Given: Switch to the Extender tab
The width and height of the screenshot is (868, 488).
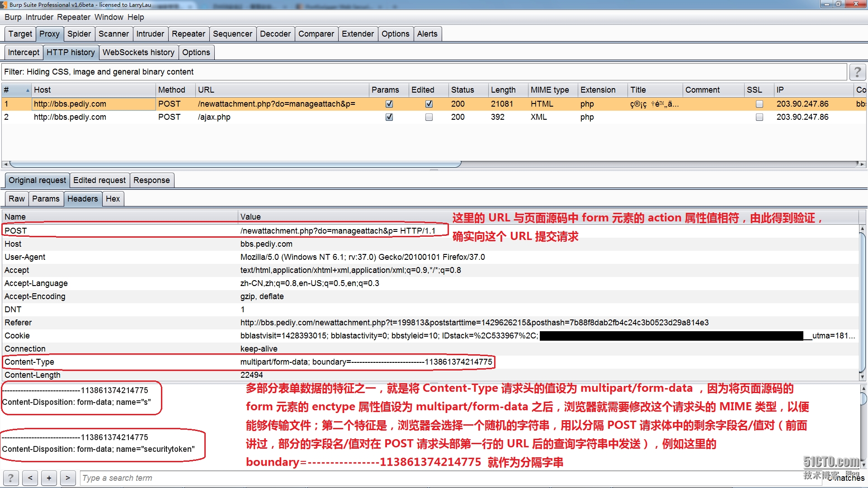Looking at the screenshot, I should coord(358,34).
